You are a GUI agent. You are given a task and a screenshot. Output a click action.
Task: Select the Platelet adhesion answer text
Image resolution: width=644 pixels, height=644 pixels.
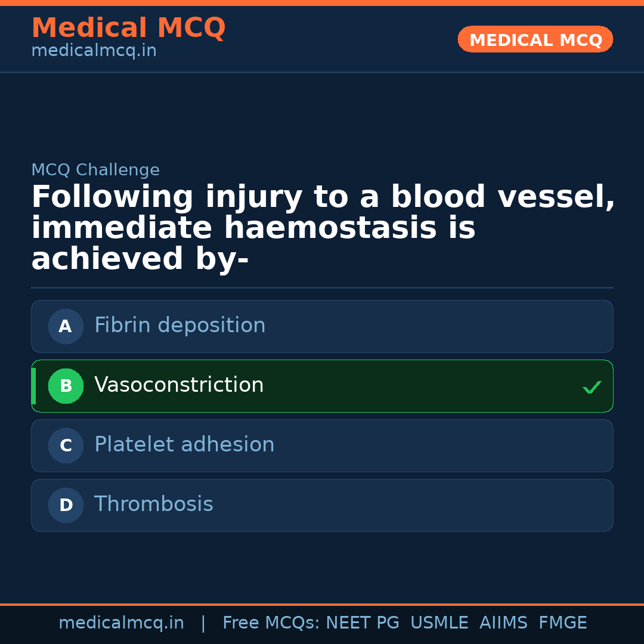[184, 445]
